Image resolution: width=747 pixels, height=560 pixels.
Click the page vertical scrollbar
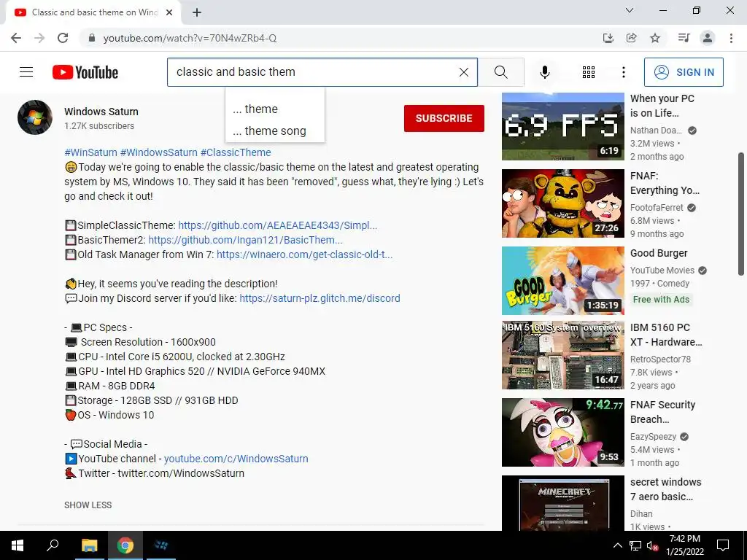[741, 214]
